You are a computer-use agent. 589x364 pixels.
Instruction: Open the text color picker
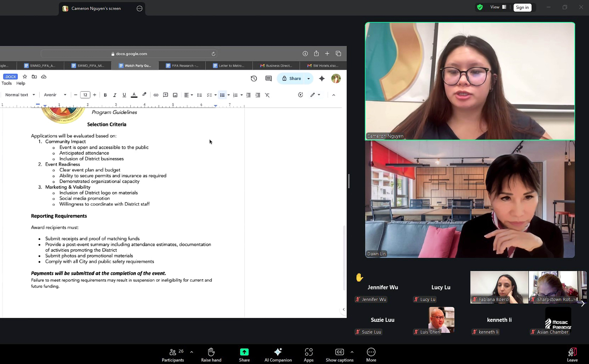pyautogui.click(x=134, y=95)
